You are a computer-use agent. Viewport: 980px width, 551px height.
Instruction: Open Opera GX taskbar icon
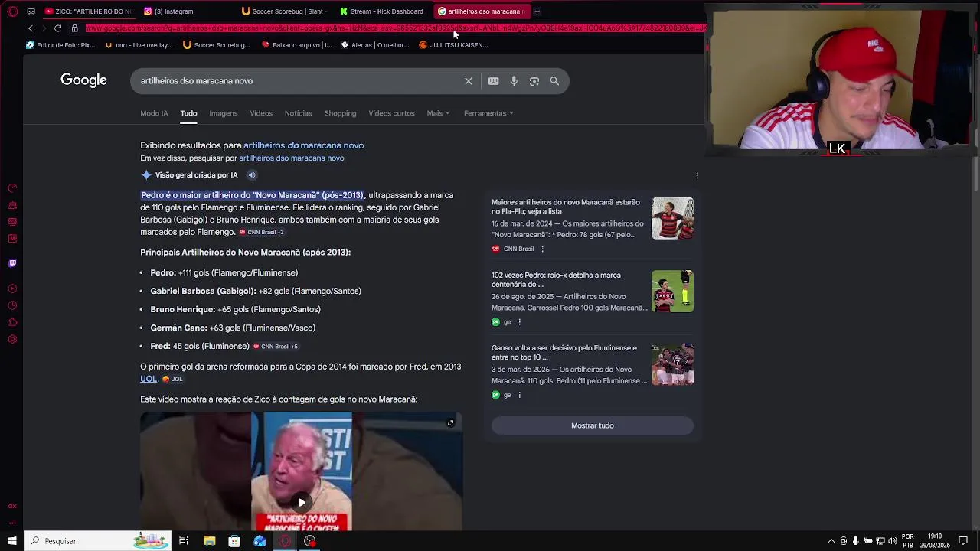pyautogui.click(x=285, y=541)
